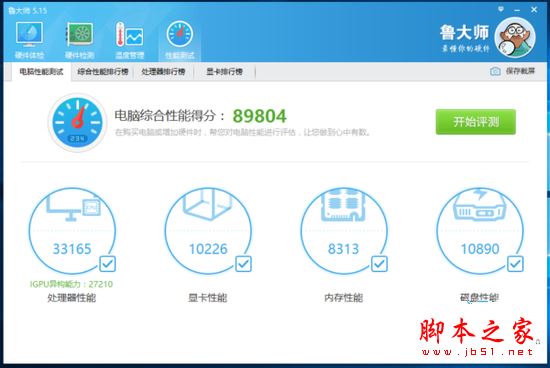Image resolution: width=550 pixels, height=368 pixels.
Task: Close the 鲁大师 window
Action: click(534, 10)
